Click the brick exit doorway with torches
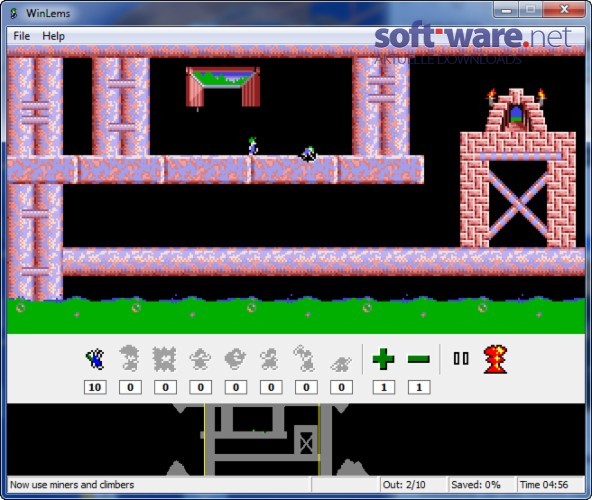The width and height of the screenshot is (592, 500). (516, 110)
